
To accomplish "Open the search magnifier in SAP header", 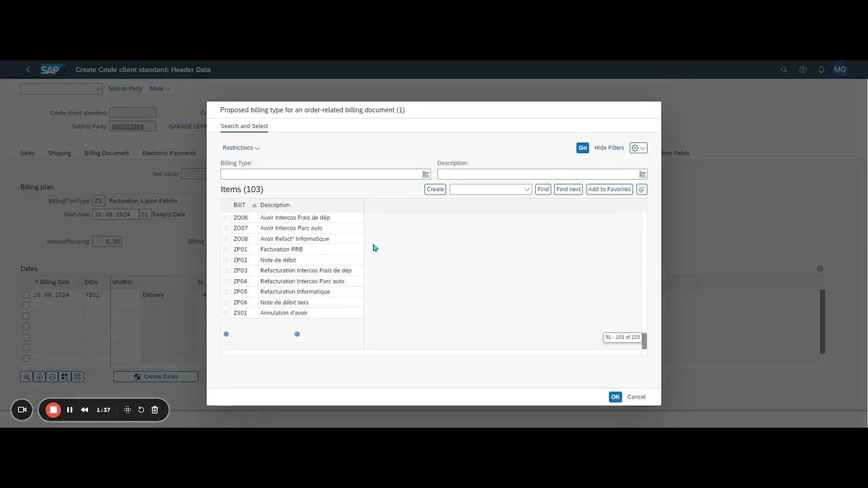I will click(x=784, y=70).
